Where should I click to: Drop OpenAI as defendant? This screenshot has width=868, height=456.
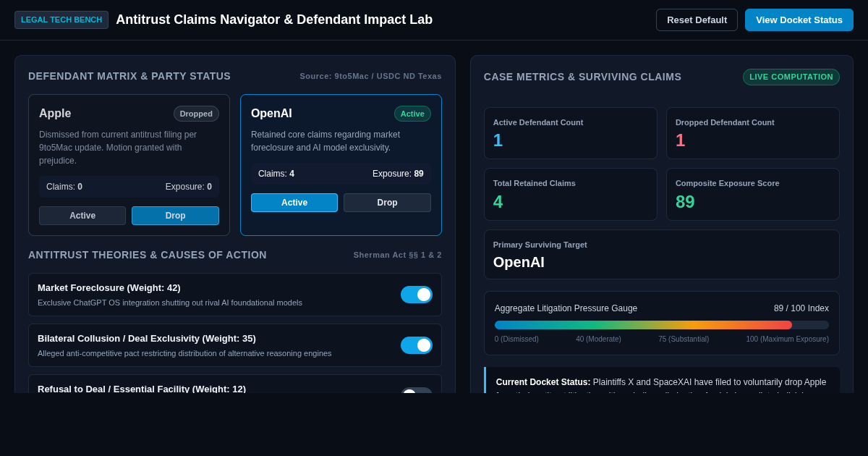(387, 203)
